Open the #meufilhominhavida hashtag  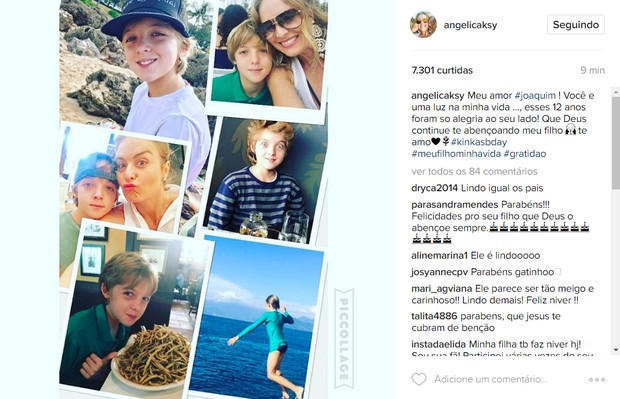point(456,154)
